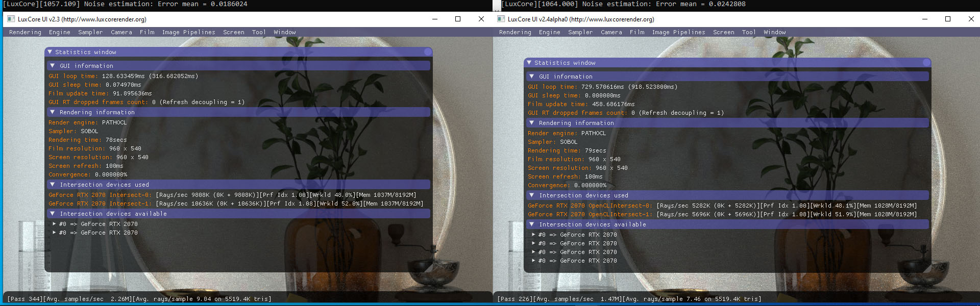Click the LuxCore UI v2.4alpha0 title bar icon
Screen dimensions: 980x306
click(x=501, y=19)
